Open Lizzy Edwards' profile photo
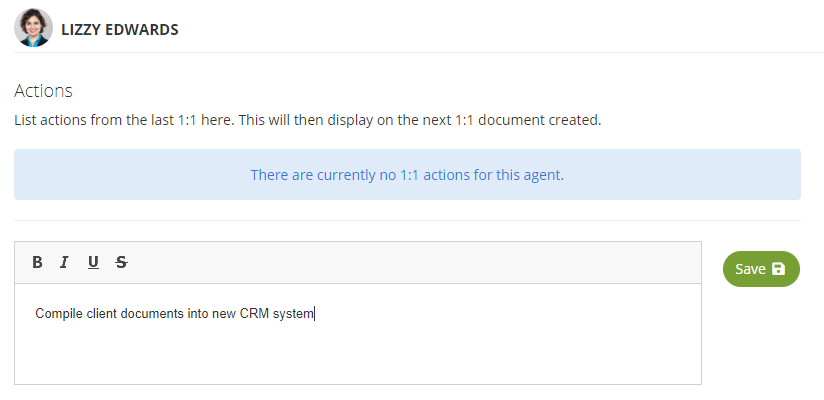This screenshot has height=400, width=824. [33, 28]
